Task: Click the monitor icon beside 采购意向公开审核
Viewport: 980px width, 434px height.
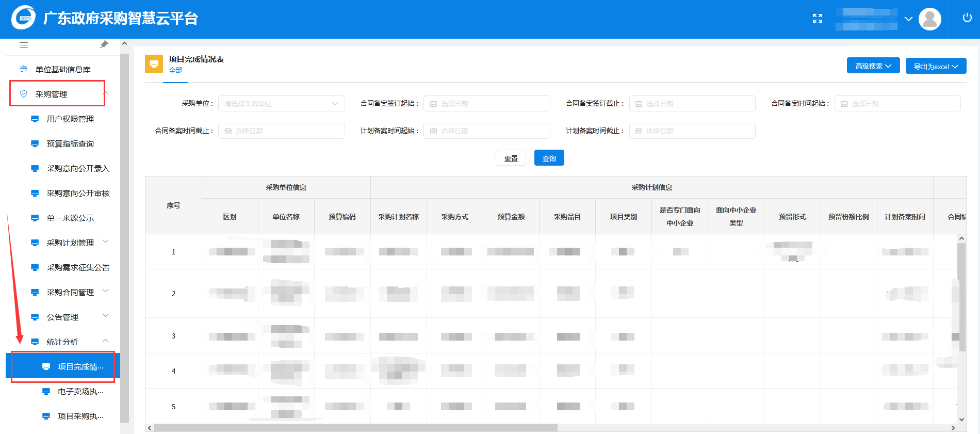Action: tap(35, 194)
